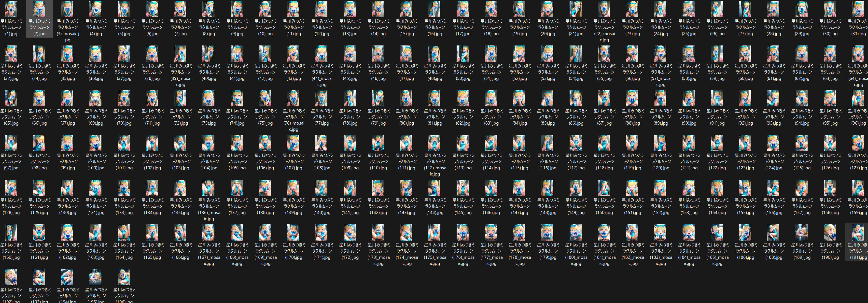
Task: Click the thumbnail for (179).jpg
Action: click(x=547, y=232)
